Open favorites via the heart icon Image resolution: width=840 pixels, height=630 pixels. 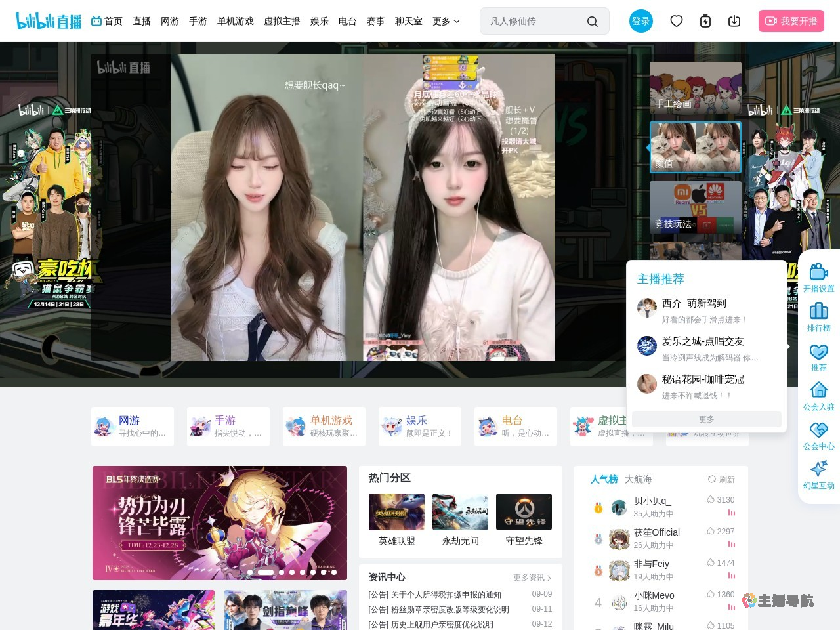pyautogui.click(x=677, y=21)
